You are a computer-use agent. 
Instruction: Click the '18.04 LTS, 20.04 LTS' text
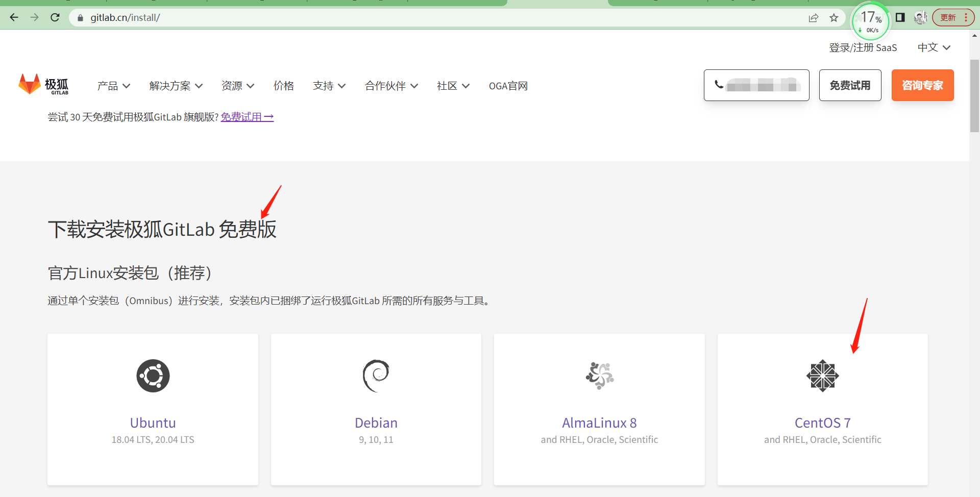[x=153, y=439]
